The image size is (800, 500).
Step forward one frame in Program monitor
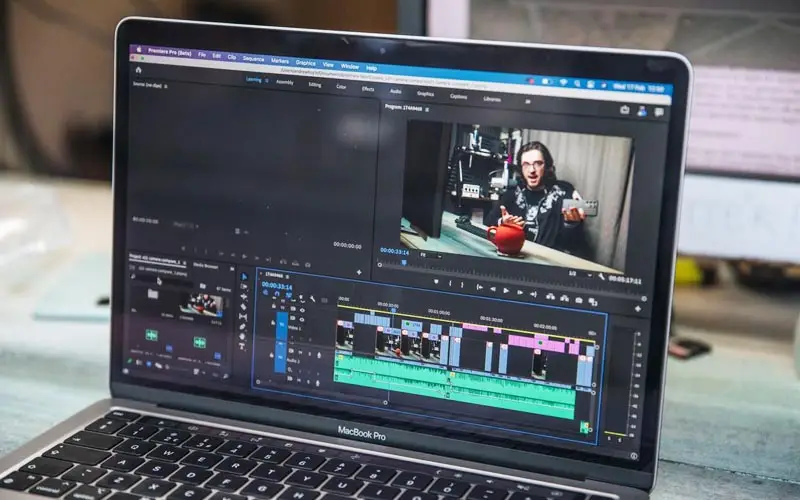[519, 292]
